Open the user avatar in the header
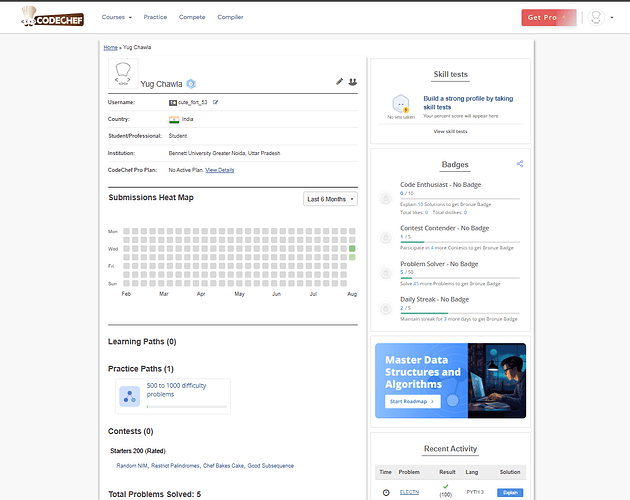 596,17
